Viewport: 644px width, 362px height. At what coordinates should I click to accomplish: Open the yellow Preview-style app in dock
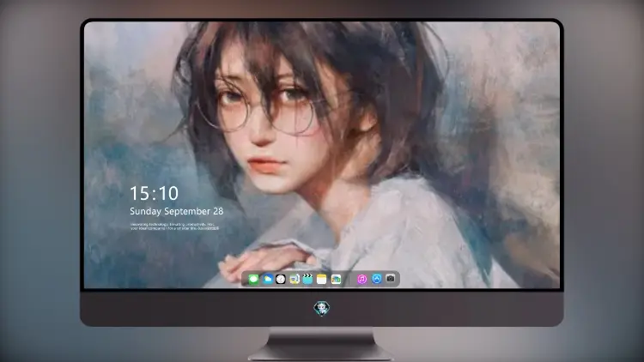tap(294, 280)
